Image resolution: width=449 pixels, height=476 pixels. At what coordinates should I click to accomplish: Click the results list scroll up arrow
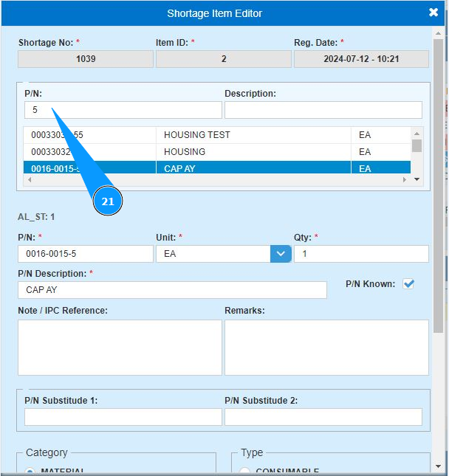tap(417, 134)
